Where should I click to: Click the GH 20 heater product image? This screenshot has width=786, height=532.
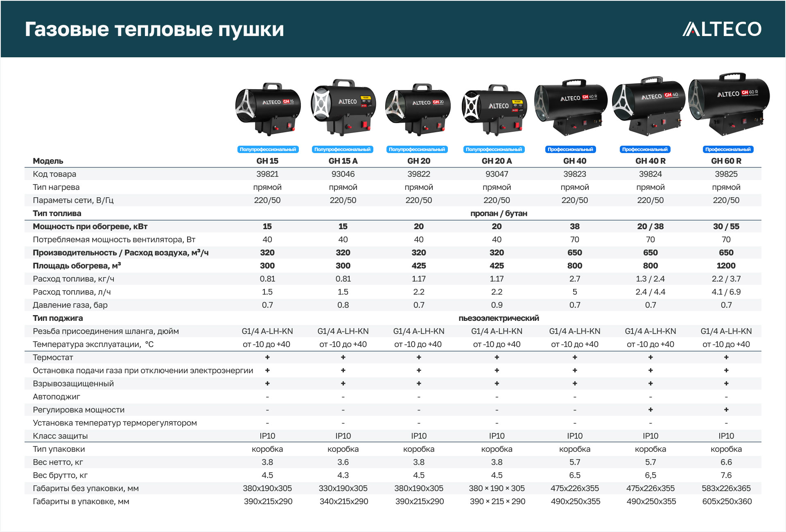418,110
